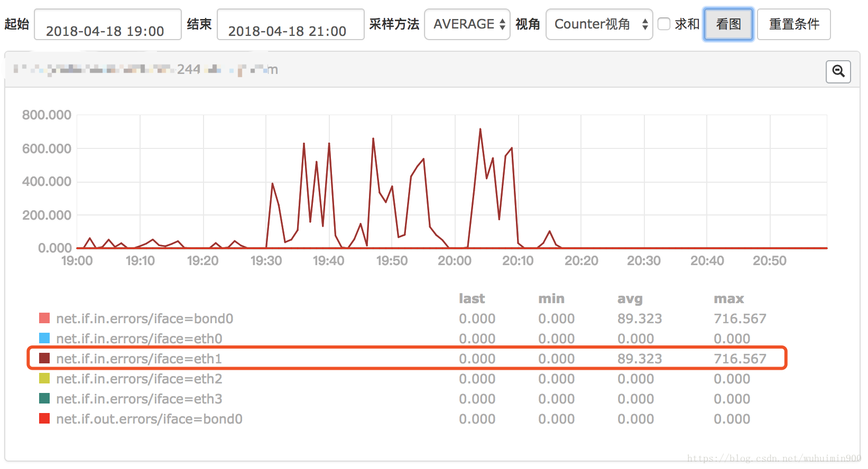Click the 20:20 x-axis time label
868x469 pixels.
(x=581, y=260)
